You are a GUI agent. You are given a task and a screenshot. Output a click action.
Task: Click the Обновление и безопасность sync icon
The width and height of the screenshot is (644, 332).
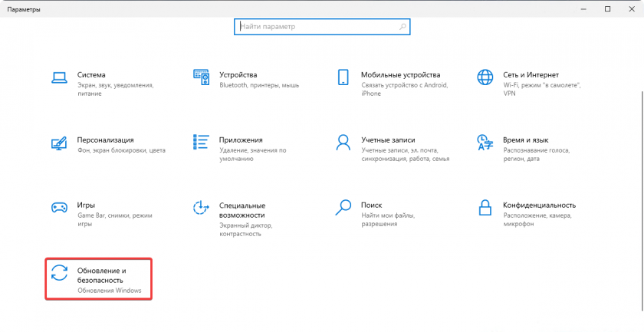[x=59, y=274]
